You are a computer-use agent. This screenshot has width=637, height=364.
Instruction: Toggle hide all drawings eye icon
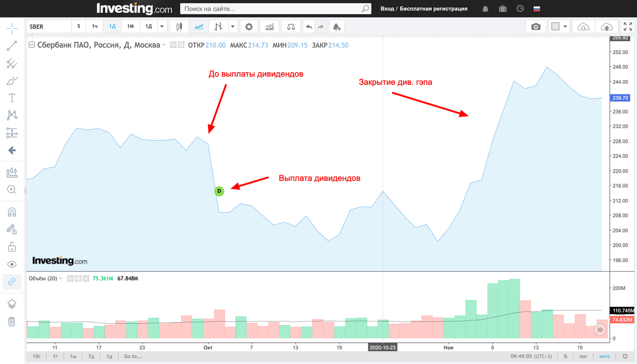(12, 264)
